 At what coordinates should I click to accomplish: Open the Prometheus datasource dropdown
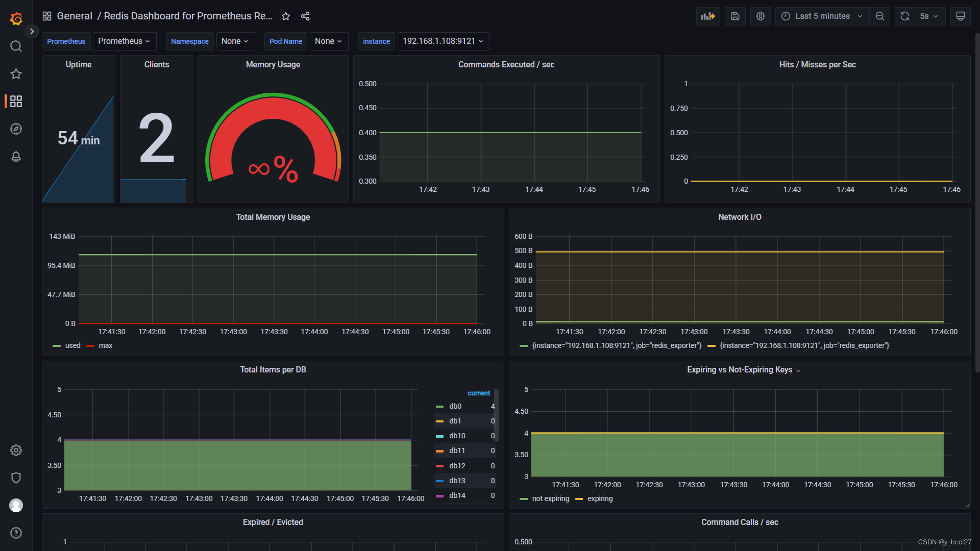click(124, 41)
